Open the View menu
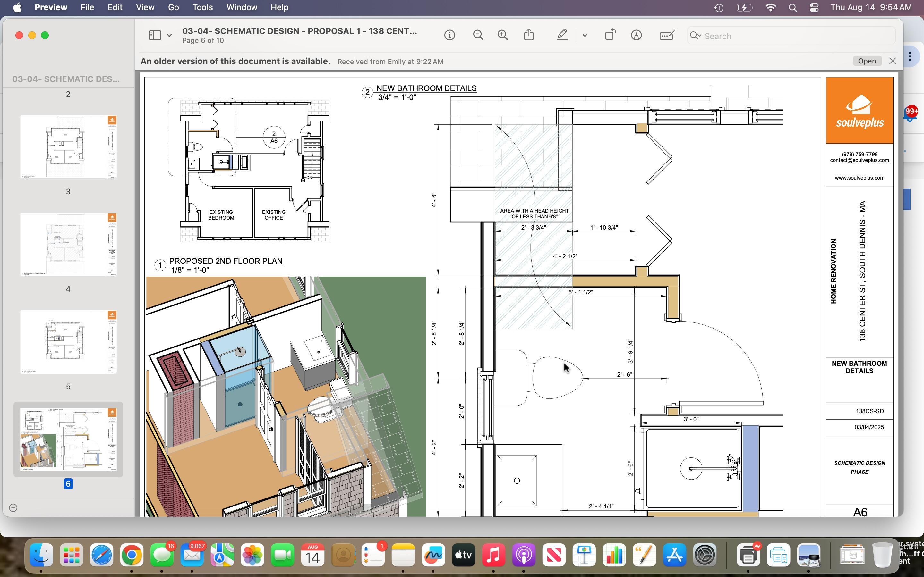Image resolution: width=924 pixels, height=577 pixels. pyautogui.click(x=145, y=8)
